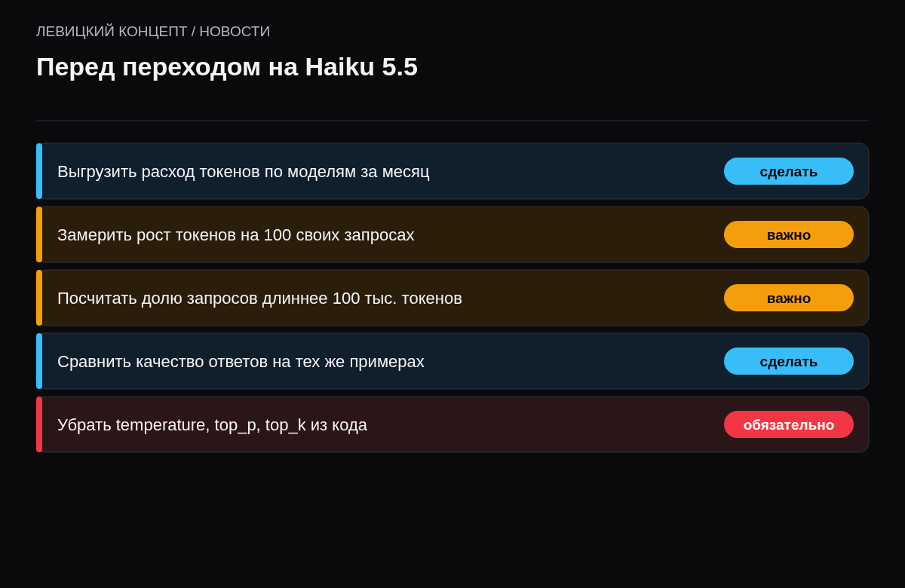Click the 'ЛЕВИЦКИЙ КОНЦЕПТ / НОВОСТИ' breadcrumb

(153, 32)
